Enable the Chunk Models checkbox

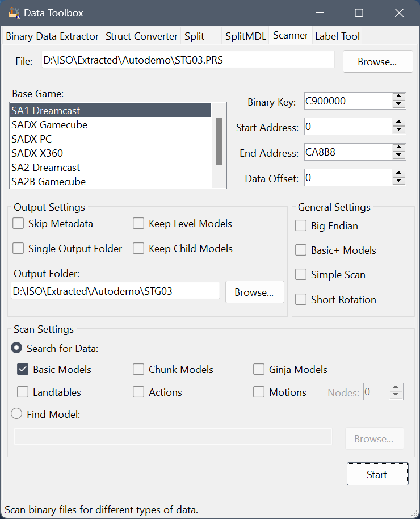[x=138, y=370]
